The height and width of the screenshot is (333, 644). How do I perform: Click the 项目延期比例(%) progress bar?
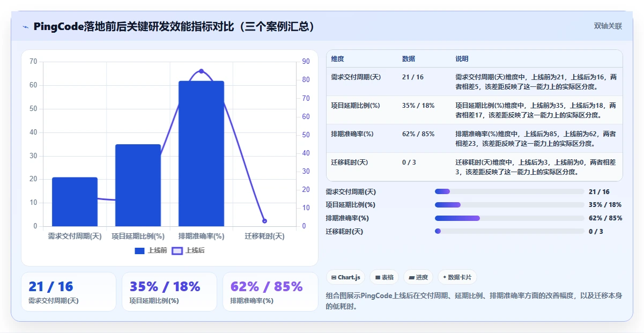[509, 205]
